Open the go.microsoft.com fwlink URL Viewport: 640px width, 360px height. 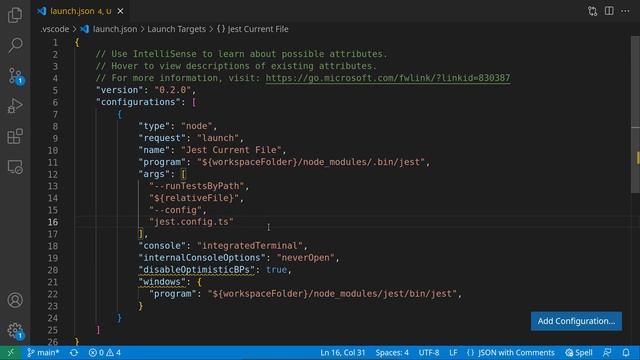(388, 78)
